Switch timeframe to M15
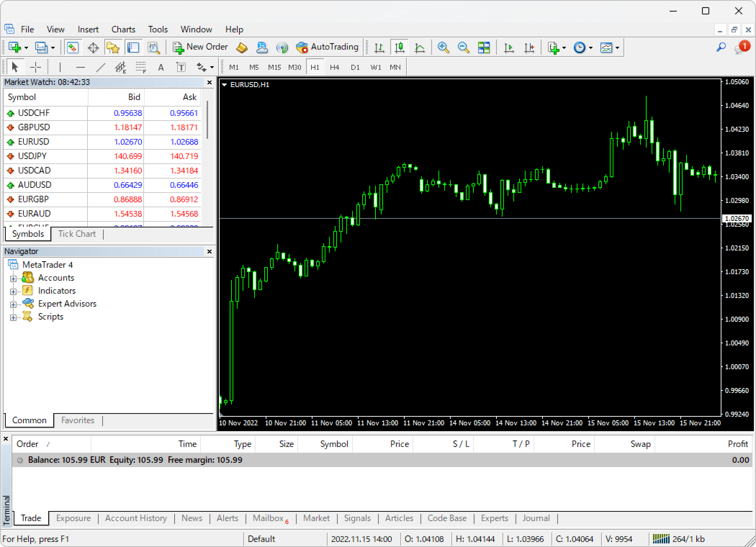This screenshot has width=756, height=547. pyautogui.click(x=274, y=67)
